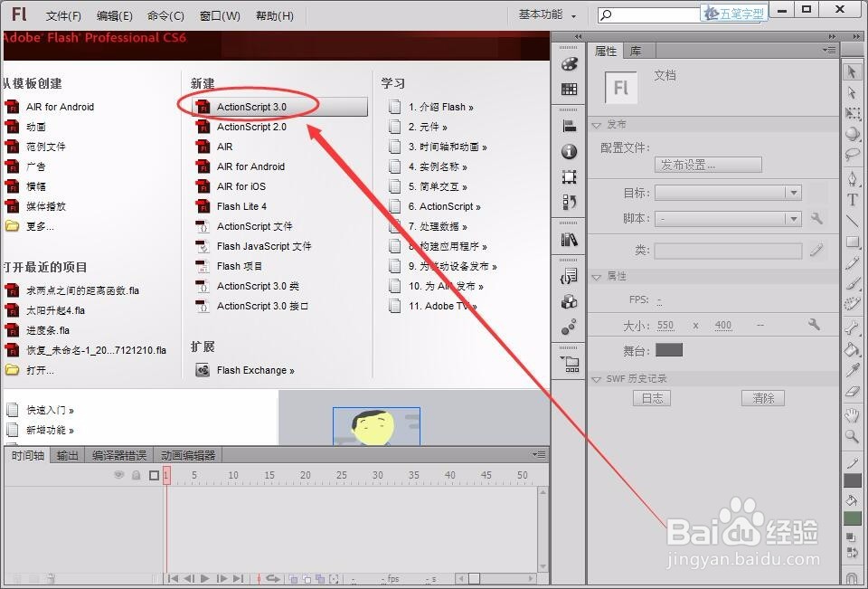
Task: Collapse the icon panel dock arrows
Action: click(x=578, y=36)
